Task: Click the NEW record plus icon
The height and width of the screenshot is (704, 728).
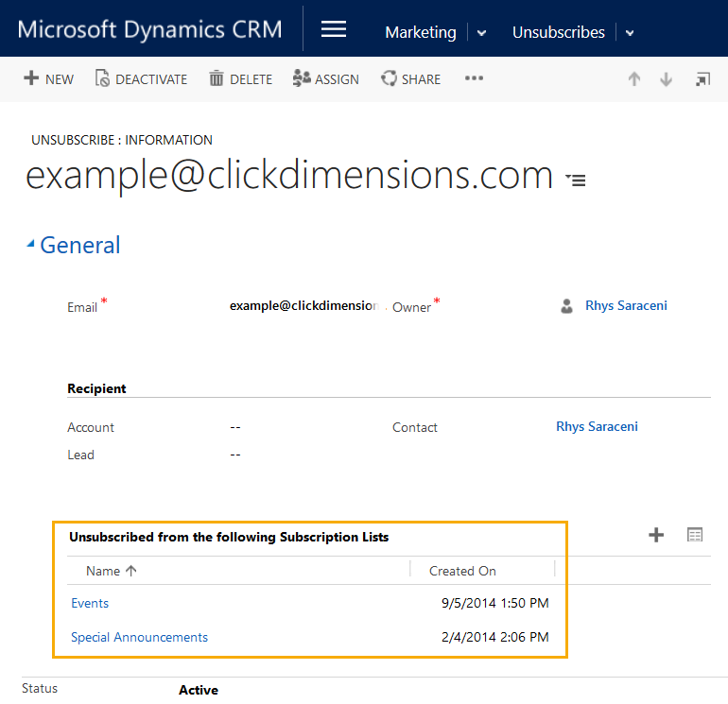Action: point(31,78)
